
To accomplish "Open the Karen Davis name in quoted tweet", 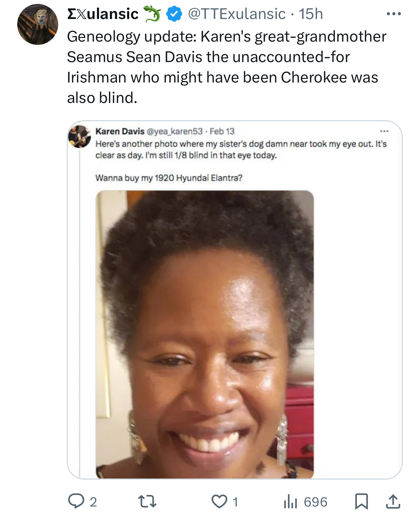I will (120, 131).
